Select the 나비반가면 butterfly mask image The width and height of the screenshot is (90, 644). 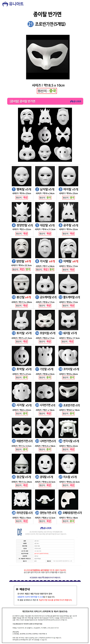pos(45,428)
